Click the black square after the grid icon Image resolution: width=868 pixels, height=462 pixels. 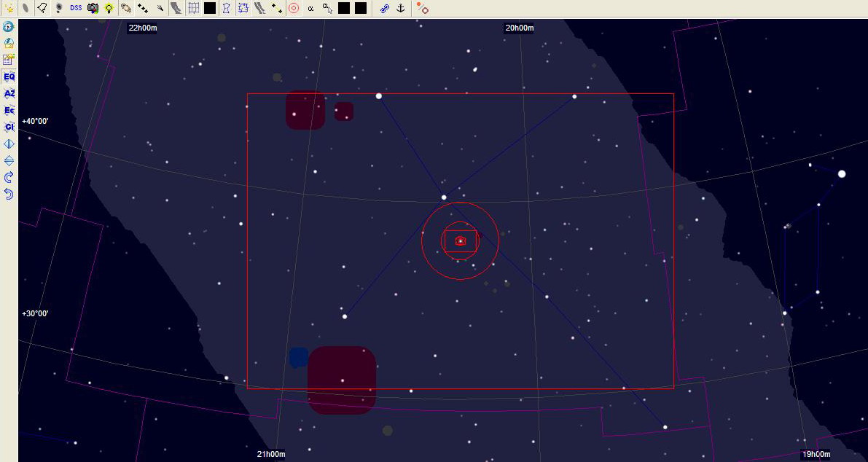210,8
